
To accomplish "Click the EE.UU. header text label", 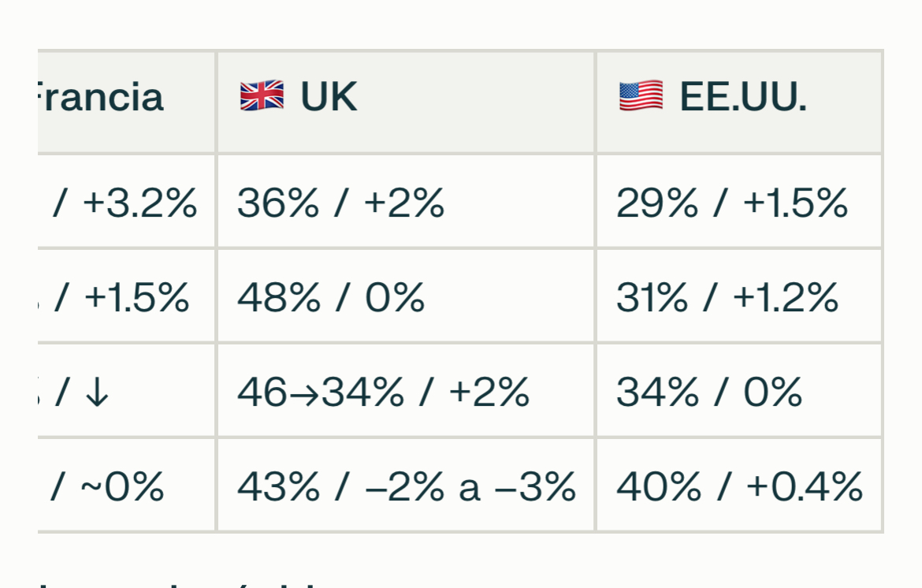I will pyautogui.click(x=743, y=97).
